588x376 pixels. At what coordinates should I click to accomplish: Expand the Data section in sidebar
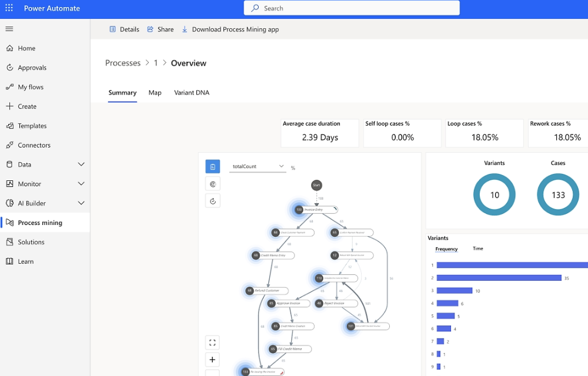81,164
